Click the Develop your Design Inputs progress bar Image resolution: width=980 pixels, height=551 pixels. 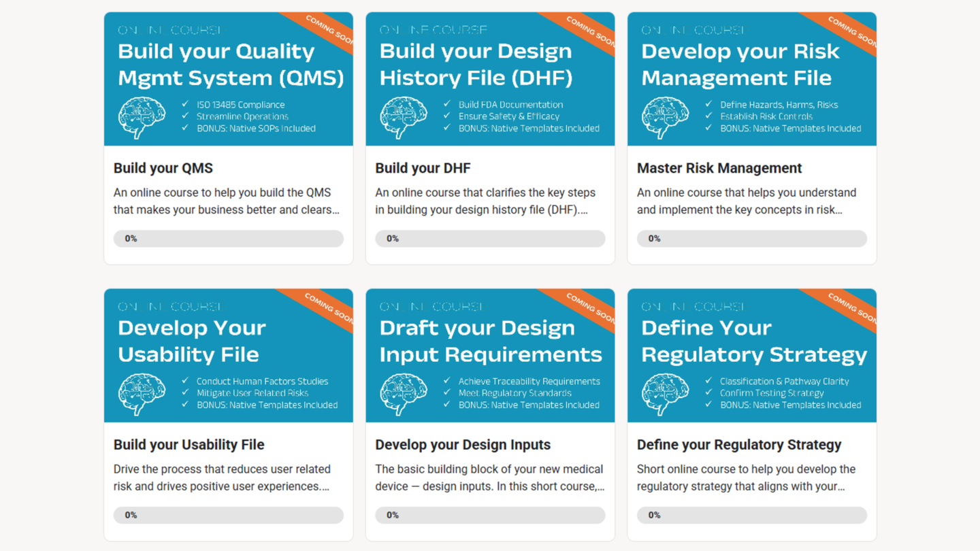pos(490,515)
